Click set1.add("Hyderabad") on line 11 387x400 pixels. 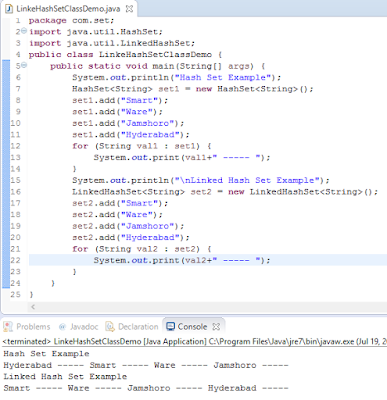[131, 135]
